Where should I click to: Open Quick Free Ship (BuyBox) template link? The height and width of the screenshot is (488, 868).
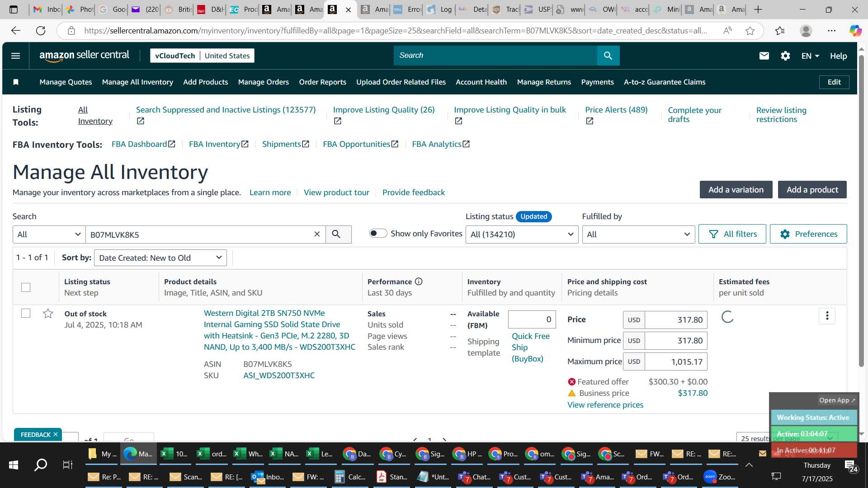[530, 347]
